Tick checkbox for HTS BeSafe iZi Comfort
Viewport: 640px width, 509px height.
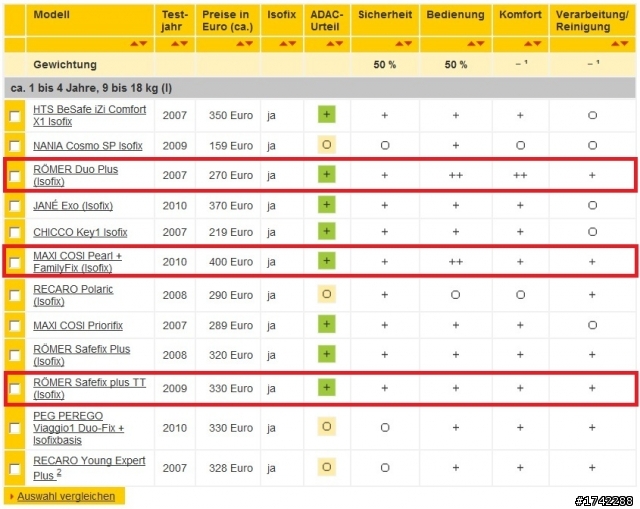(x=15, y=116)
